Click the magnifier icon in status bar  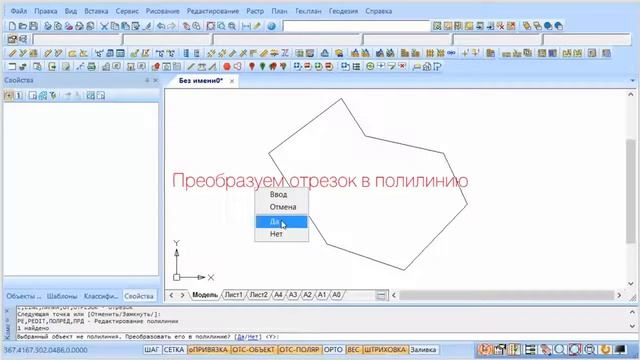pos(559,349)
